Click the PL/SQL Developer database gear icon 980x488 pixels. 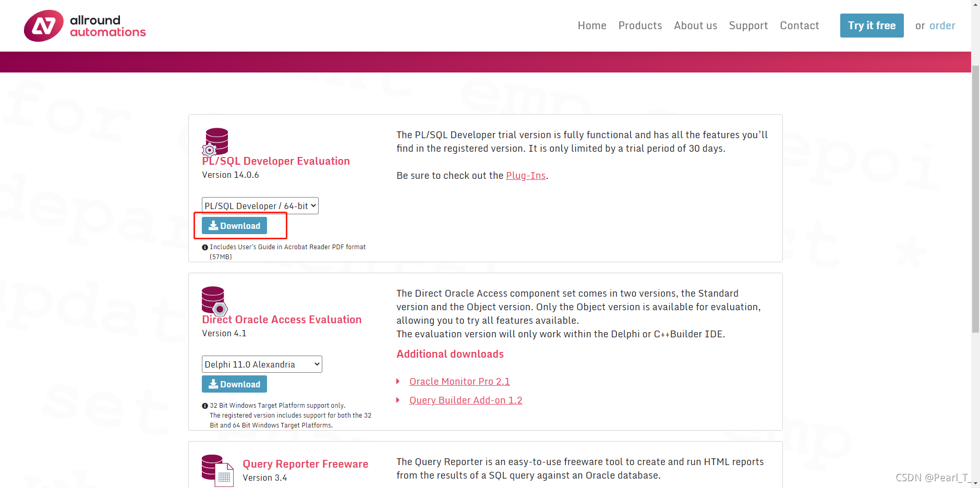click(x=215, y=142)
